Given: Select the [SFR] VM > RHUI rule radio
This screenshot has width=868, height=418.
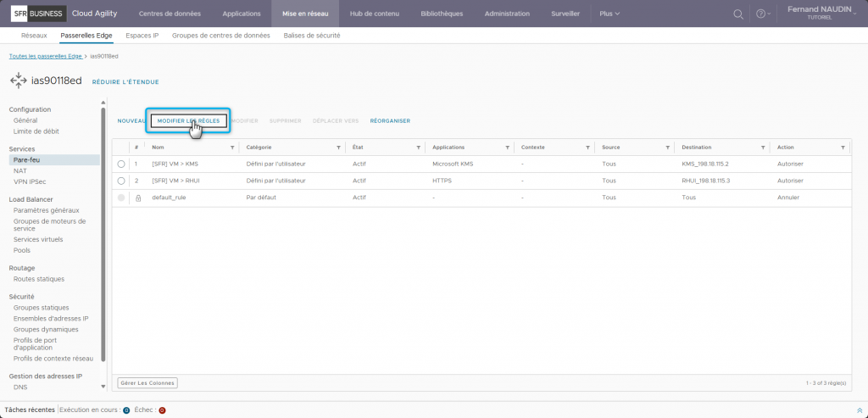Looking at the screenshot, I should point(121,181).
